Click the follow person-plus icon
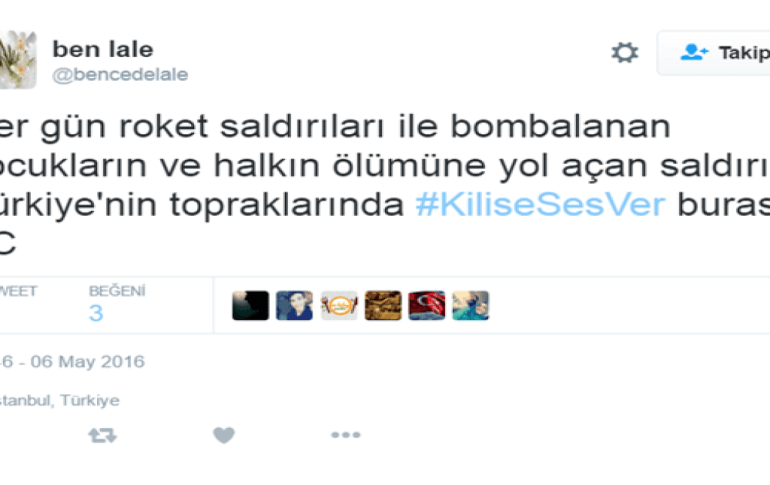 tap(694, 52)
